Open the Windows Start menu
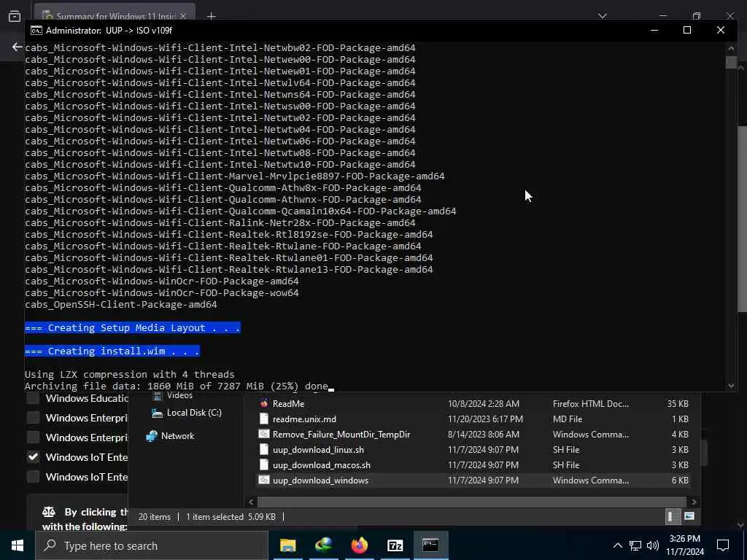747x560 pixels. click(18, 545)
